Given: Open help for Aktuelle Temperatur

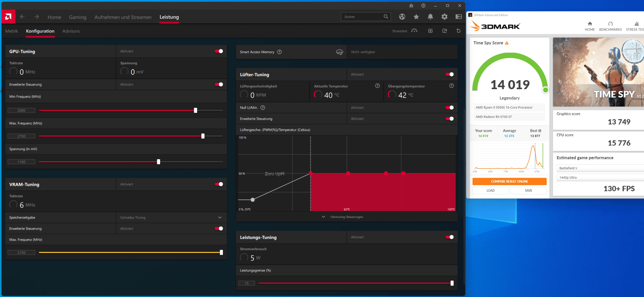Looking at the screenshot, I should [x=377, y=86].
